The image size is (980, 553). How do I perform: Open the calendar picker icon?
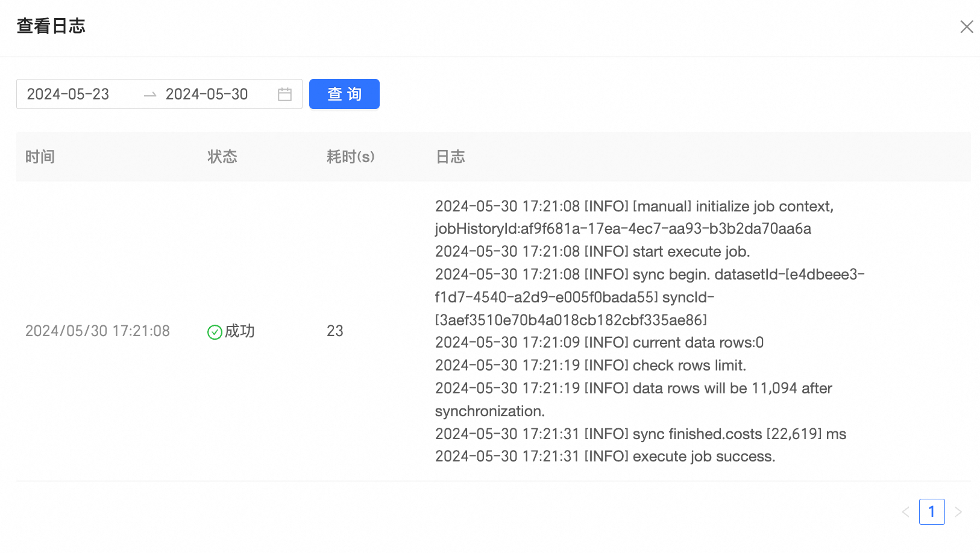(x=284, y=94)
